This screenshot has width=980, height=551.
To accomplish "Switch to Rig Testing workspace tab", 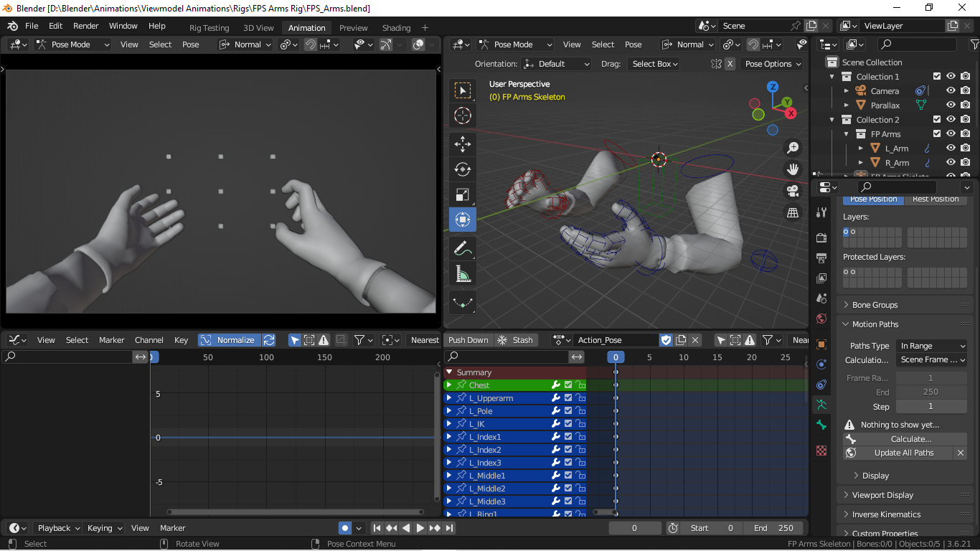I will (209, 28).
